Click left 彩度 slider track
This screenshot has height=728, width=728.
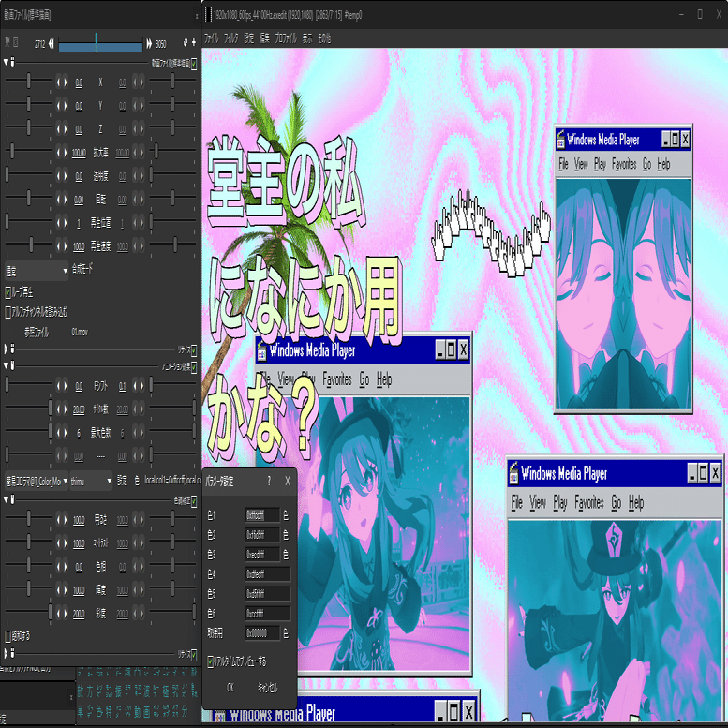(28, 612)
